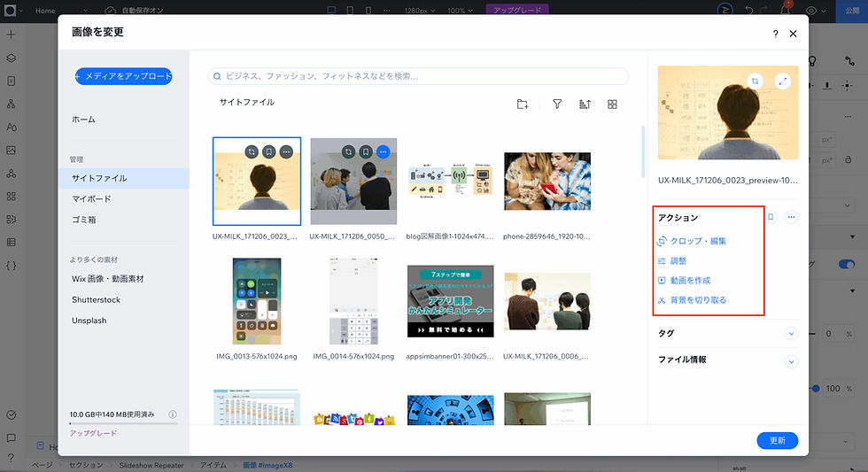
Task: Select the IMG_0014-576x1024.png thumbnail
Action: [353, 302]
